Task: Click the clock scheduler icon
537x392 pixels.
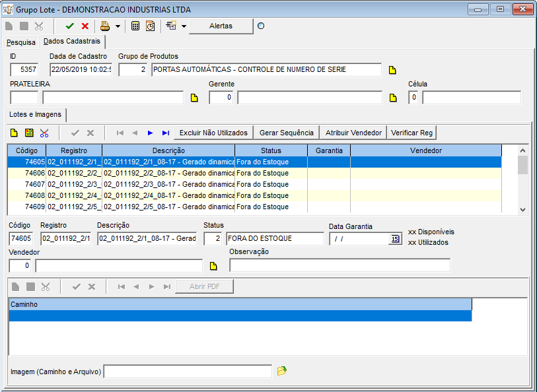Action: [x=151, y=26]
